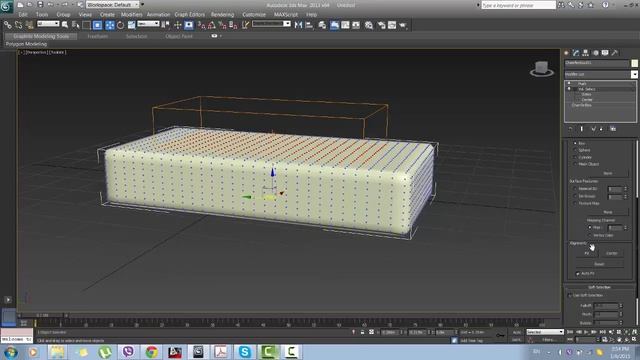
Task: Select the Sphere radio button
Action: 575,150
